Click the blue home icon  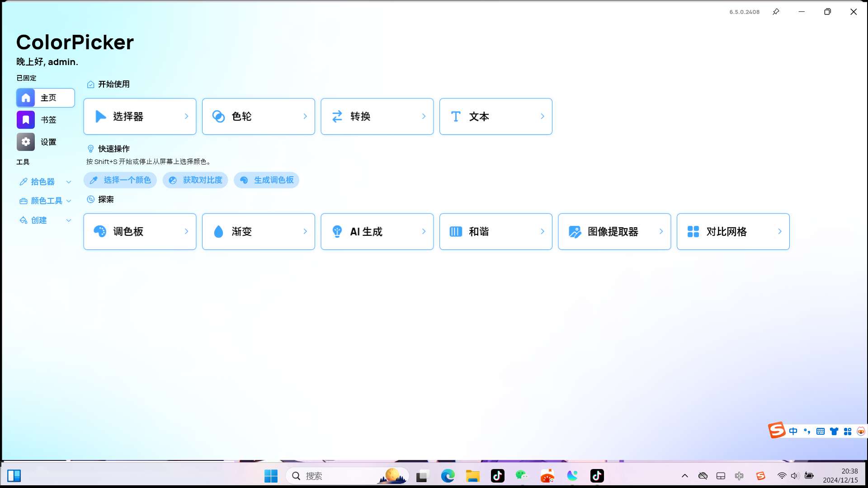tap(26, 98)
